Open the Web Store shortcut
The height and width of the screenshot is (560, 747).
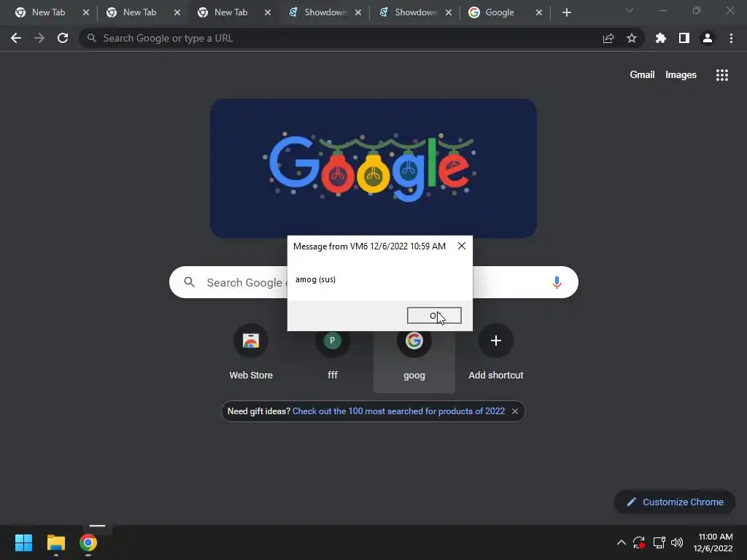tap(251, 352)
